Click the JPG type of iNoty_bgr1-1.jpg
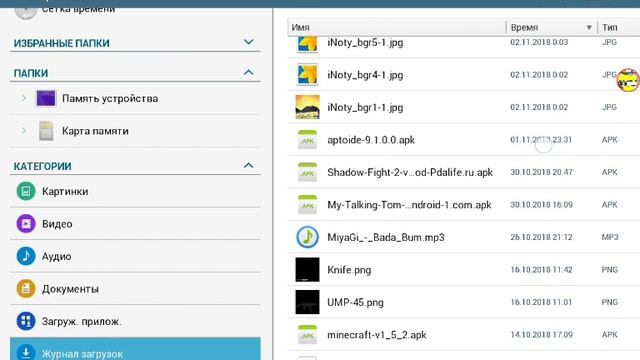Screen dimensions: 640x360 point(609,107)
